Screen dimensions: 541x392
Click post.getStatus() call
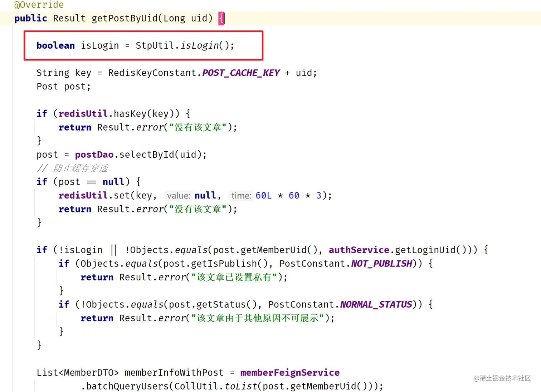pyautogui.click(x=213, y=304)
